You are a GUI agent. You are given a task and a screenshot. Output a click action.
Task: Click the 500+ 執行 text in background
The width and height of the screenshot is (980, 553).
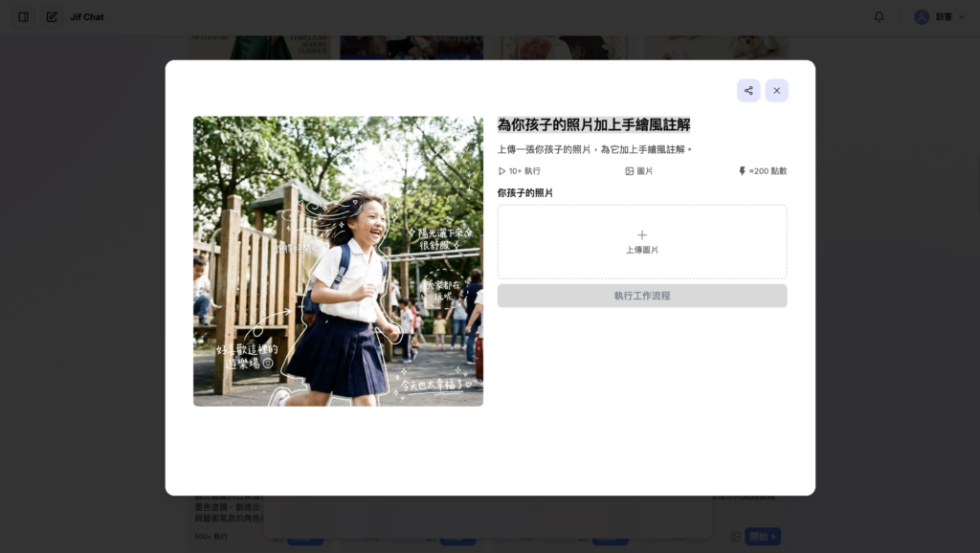[212, 536]
